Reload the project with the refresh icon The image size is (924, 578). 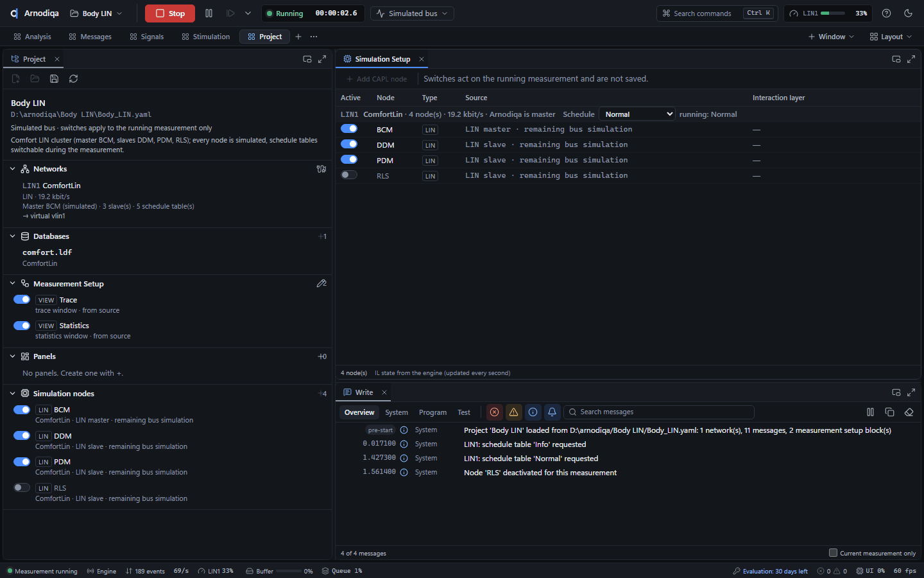[73, 79]
